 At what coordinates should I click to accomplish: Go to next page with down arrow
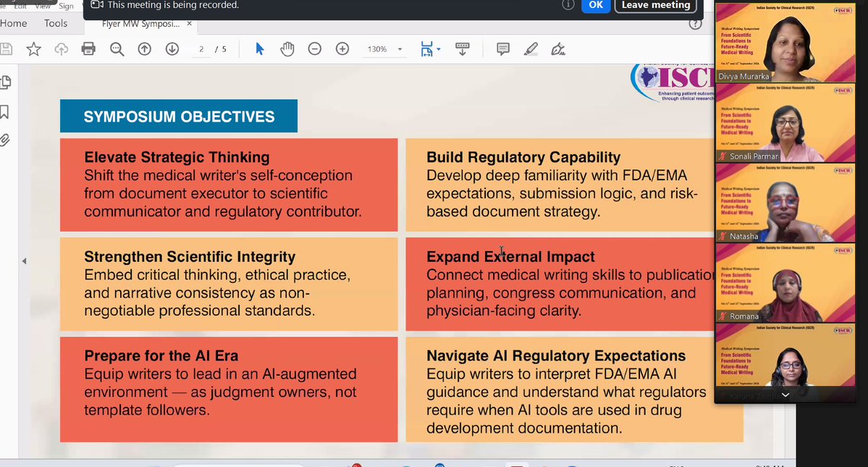tap(172, 49)
